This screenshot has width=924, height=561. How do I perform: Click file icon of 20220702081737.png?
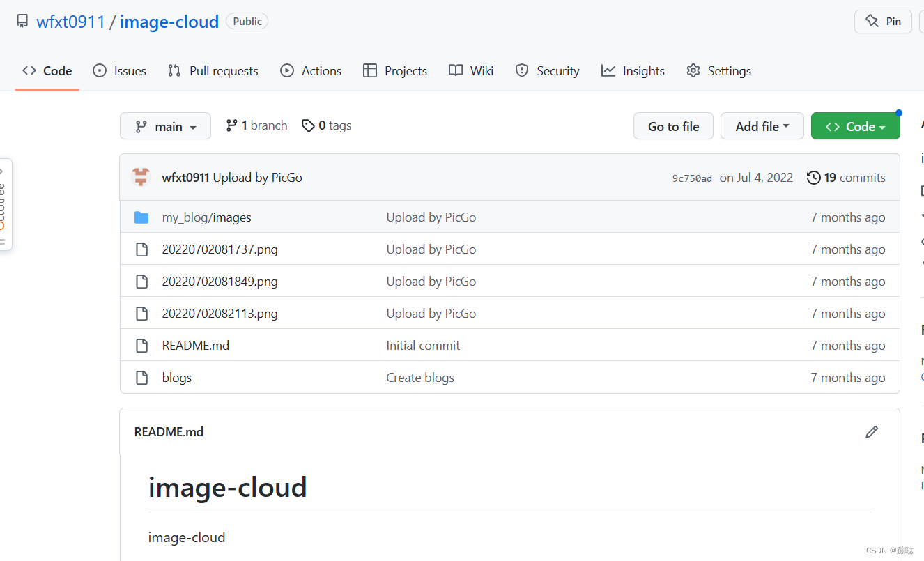coord(141,249)
